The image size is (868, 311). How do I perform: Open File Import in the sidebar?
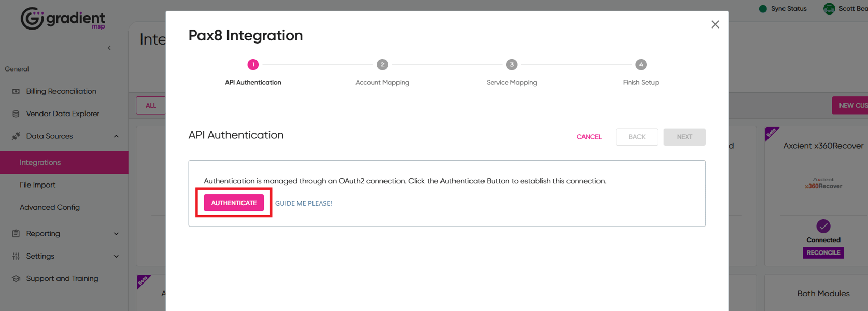click(x=37, y=185)
